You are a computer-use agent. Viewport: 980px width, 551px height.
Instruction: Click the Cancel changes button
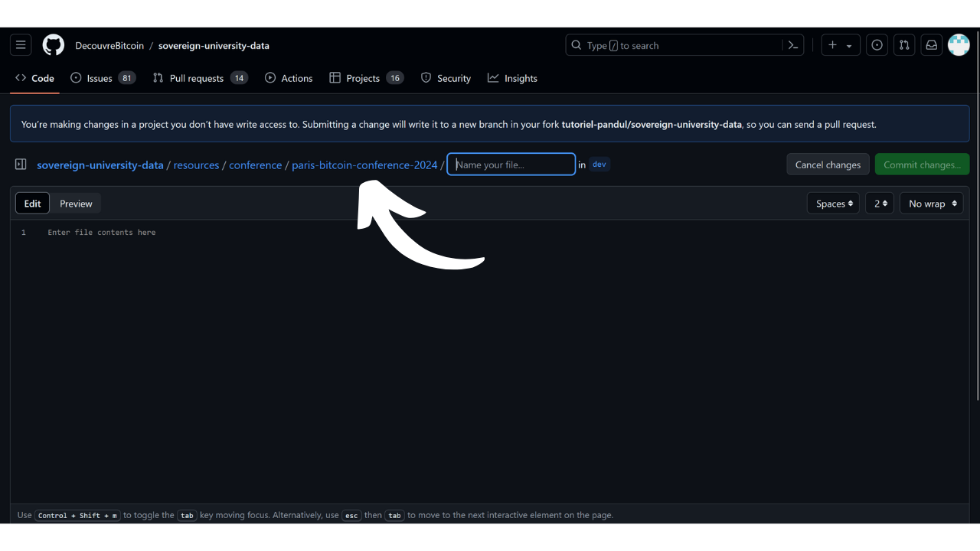(828, 165)
